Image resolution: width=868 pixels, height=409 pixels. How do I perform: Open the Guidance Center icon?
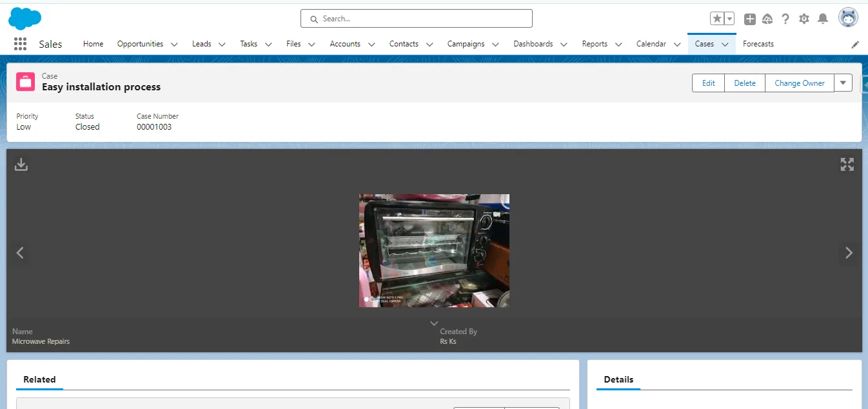[x=767, y=19]
